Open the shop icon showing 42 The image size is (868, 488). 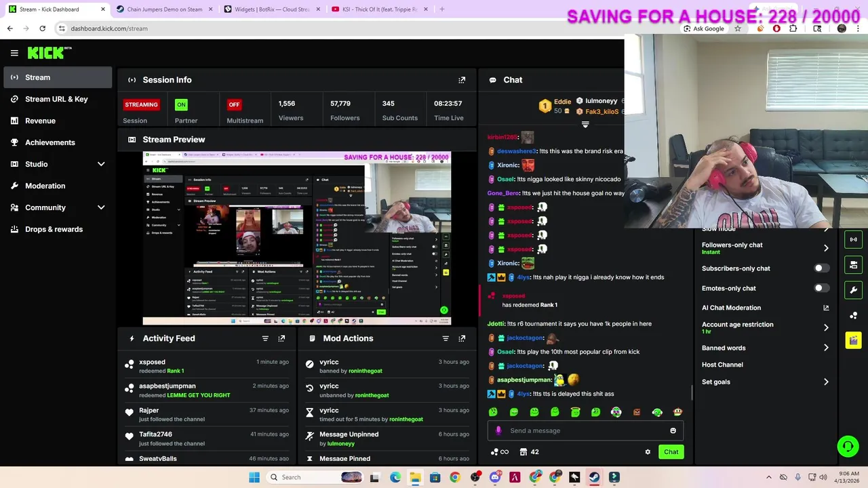(x=529, y=452)
